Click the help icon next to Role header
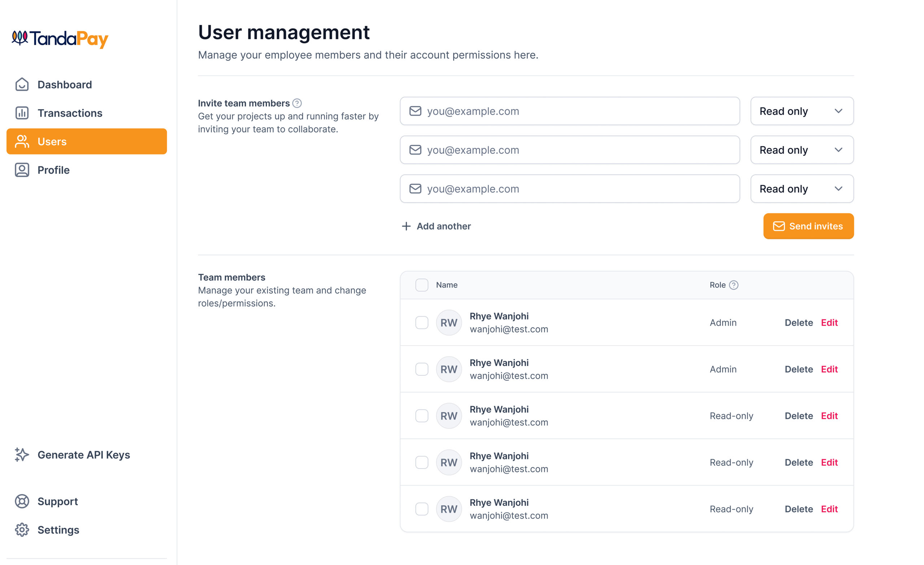 (733, 285)
